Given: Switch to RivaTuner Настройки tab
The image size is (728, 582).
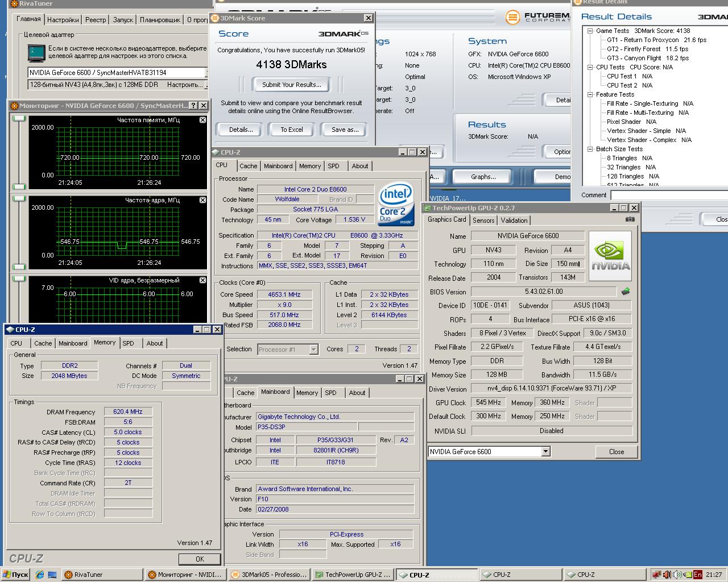Looking at the screenshot, I should 63,19.
